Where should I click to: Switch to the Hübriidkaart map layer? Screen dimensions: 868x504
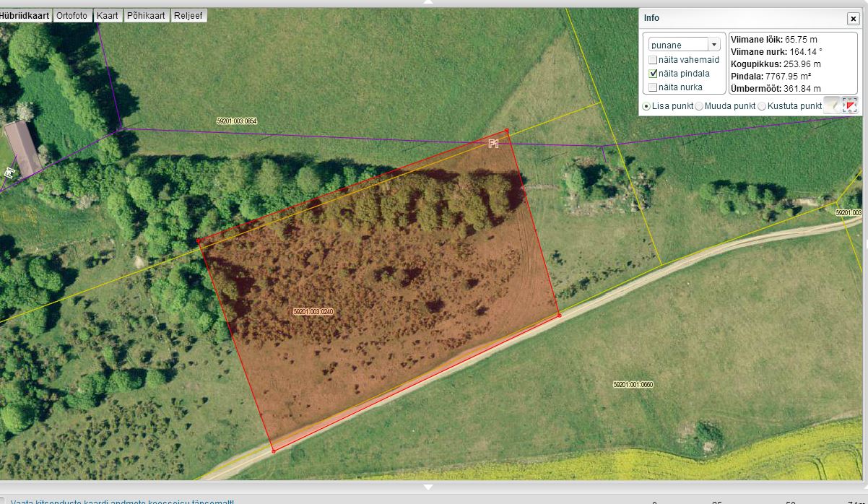pyautogui.click(x=25, y=15)
